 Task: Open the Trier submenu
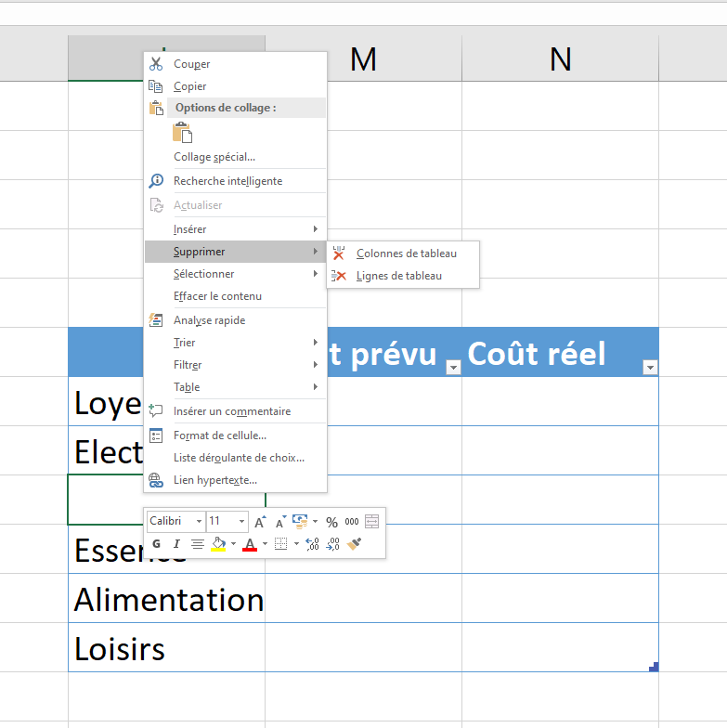(236, 342)
